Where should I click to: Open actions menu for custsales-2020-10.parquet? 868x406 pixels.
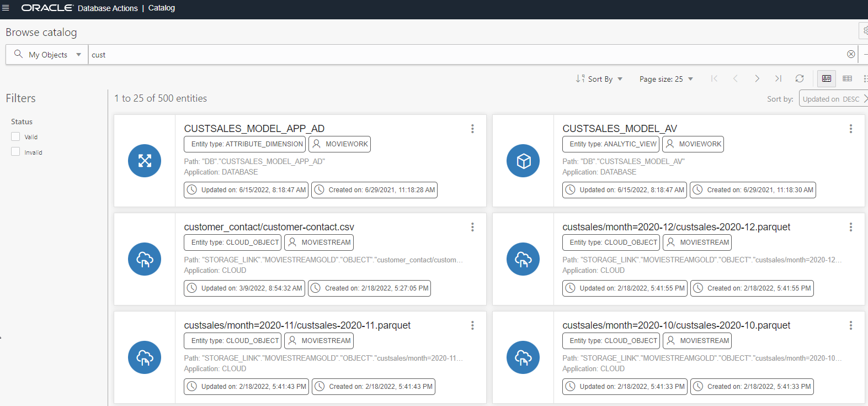[851, 325]
